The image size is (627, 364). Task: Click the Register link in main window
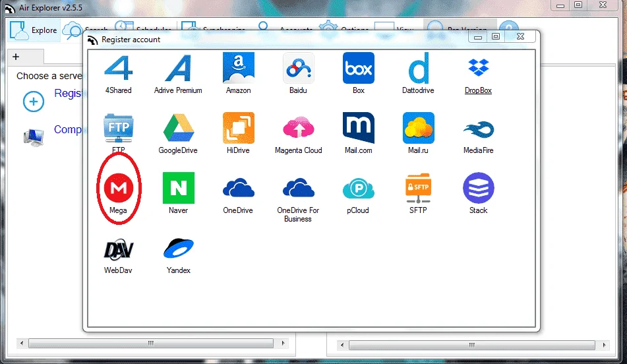[68, 93]
